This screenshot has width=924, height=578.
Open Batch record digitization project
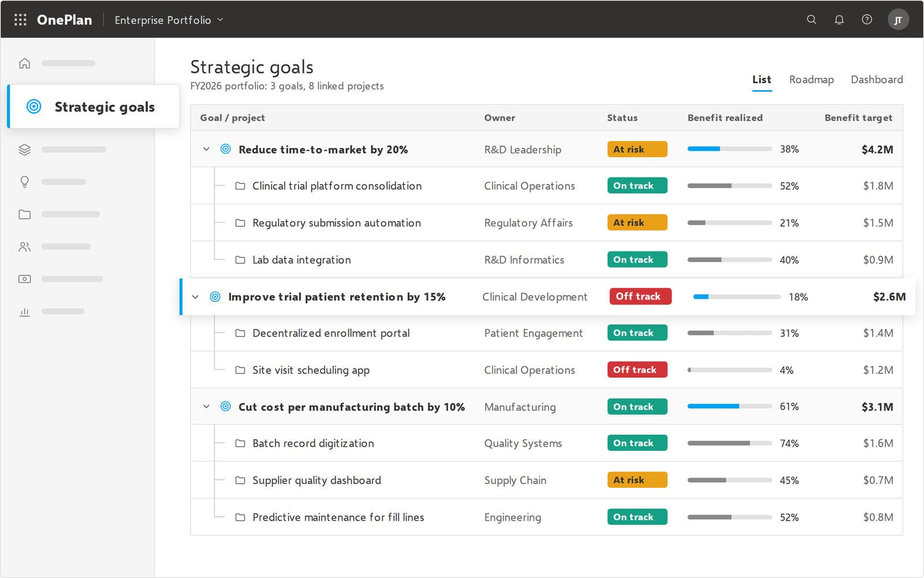313,443
